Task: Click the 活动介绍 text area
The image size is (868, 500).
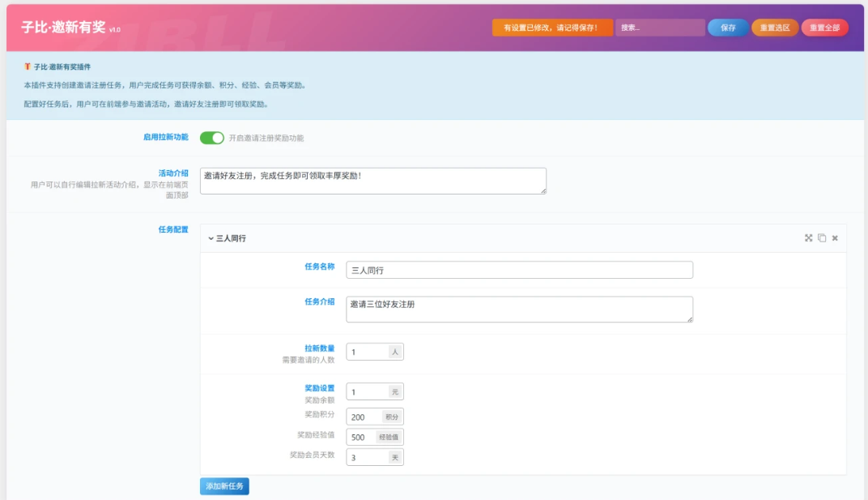Action: (372, 181)
